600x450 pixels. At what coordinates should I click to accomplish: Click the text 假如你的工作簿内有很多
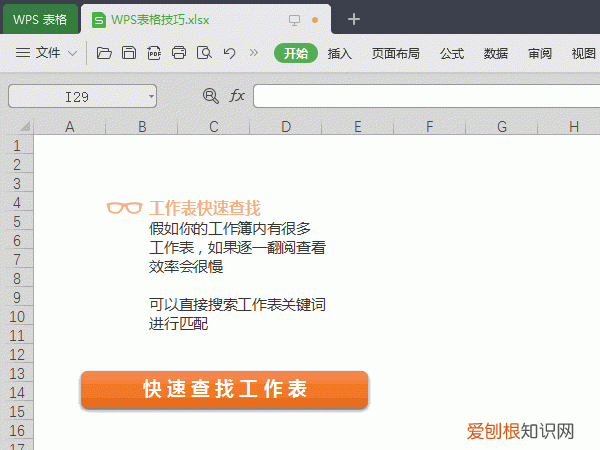point(230,228)
